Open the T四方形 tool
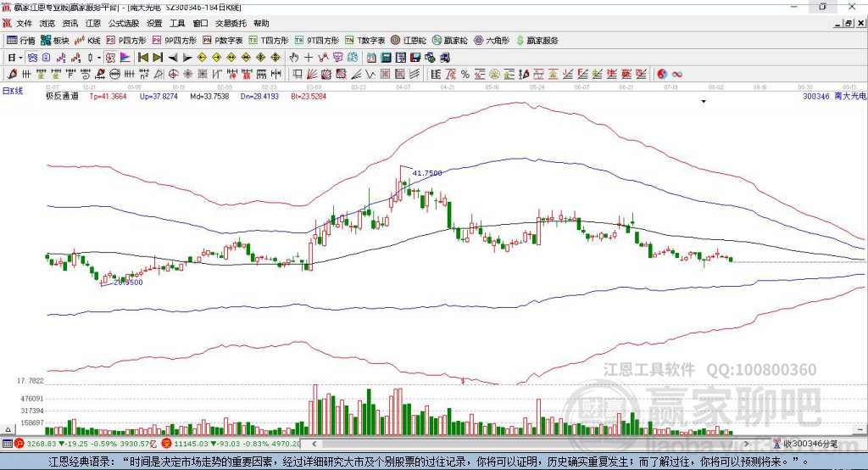The height and width of the screenshot is (470, 868). 269,41
